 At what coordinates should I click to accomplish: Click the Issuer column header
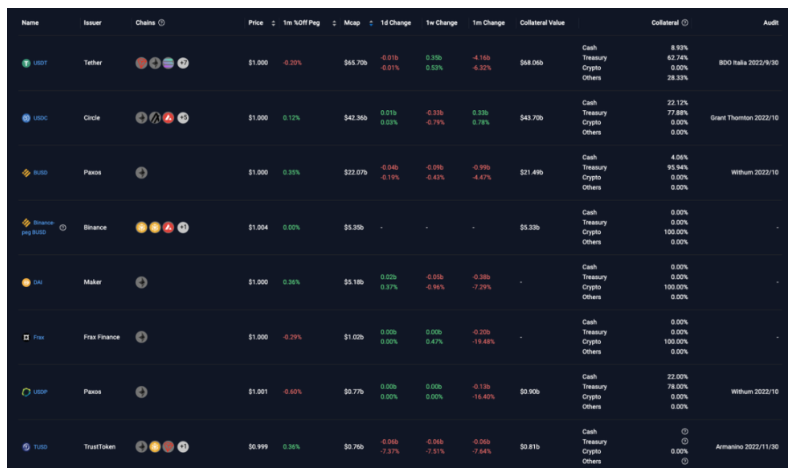pos(93,23)
